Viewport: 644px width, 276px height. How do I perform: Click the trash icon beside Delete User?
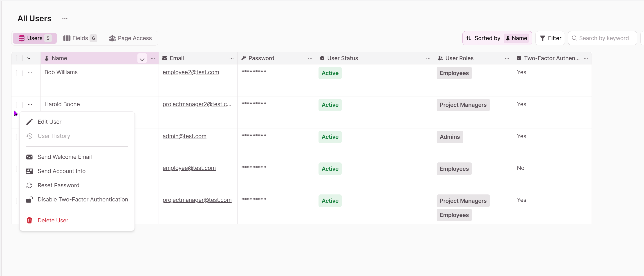pos(29,220)
